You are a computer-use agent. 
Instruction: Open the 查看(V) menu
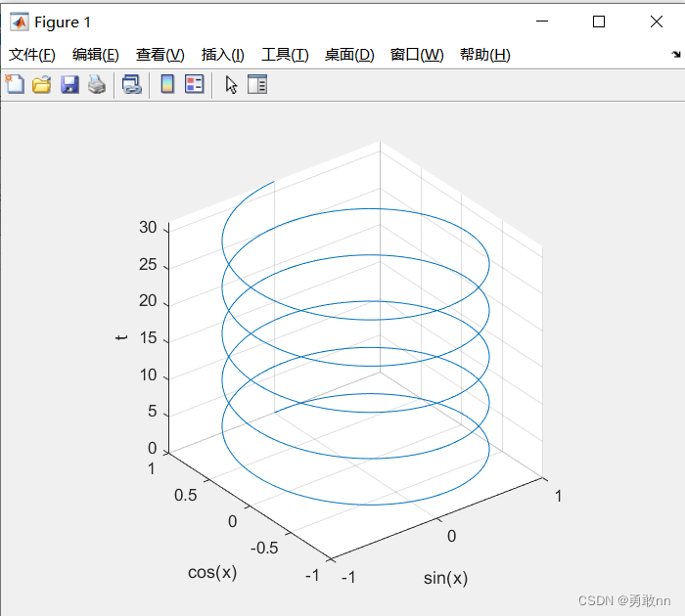pyautogui.click(x=160, y=55)
